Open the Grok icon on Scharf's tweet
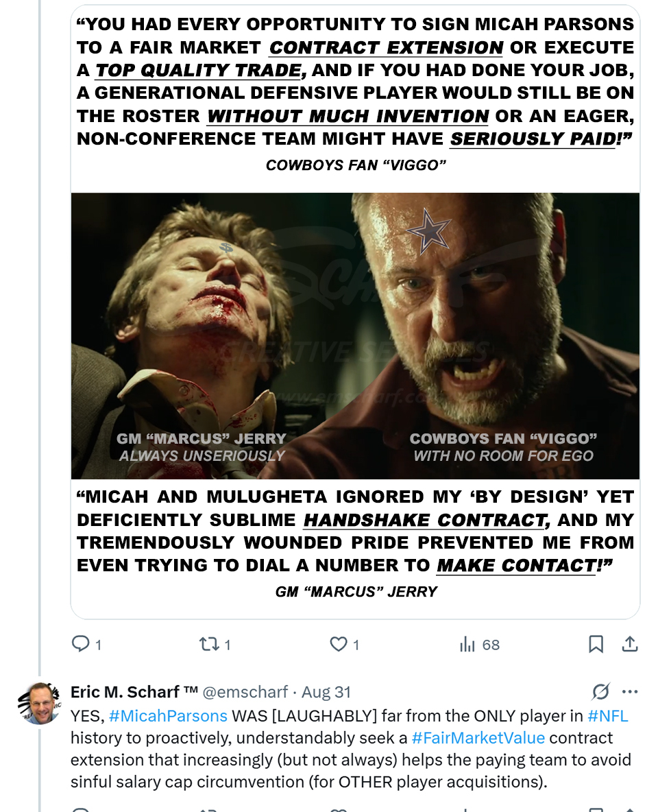Screen dimensions: 658x812 tap(600, 691)
